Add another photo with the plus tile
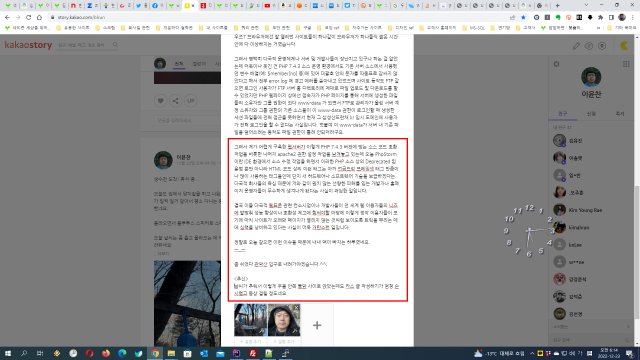This screenshot has height=360, width=640. point(317,325)
